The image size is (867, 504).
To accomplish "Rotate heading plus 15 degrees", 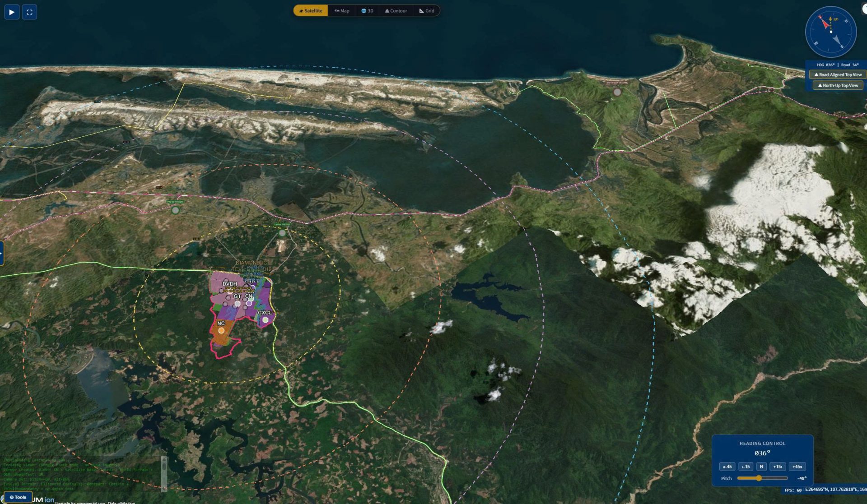I will (778, 467).
